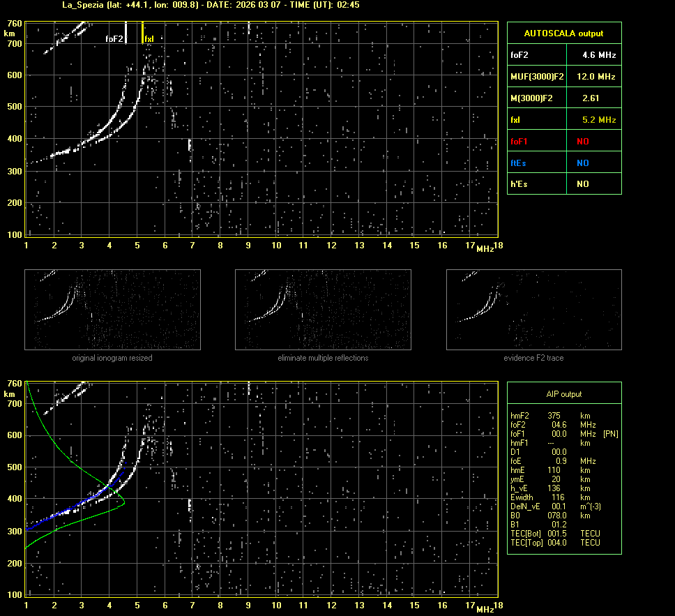Select the h'Es NO row
675x616 pixels.
pyautogui.click(x=563, y=184)
